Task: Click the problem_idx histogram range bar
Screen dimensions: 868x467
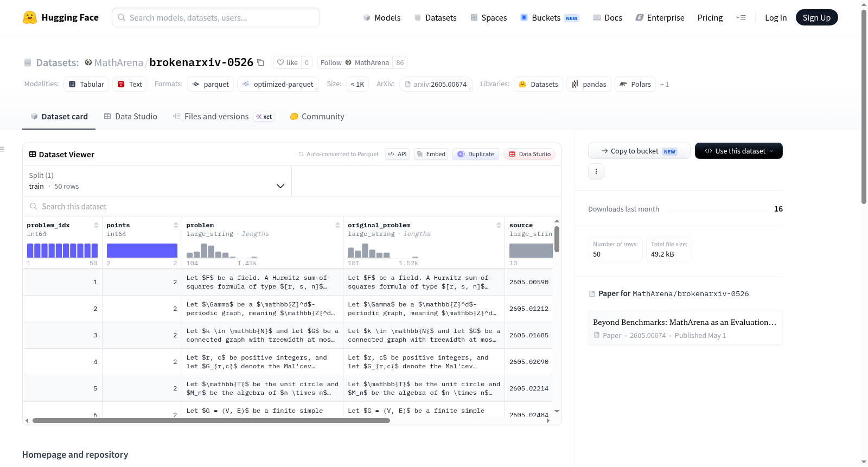Action: point(62,251)
